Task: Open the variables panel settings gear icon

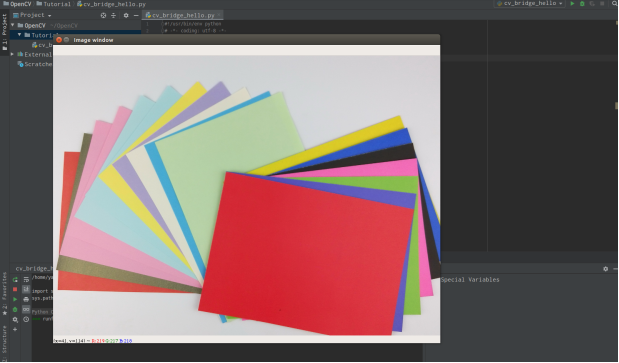Action: (606, 269)
